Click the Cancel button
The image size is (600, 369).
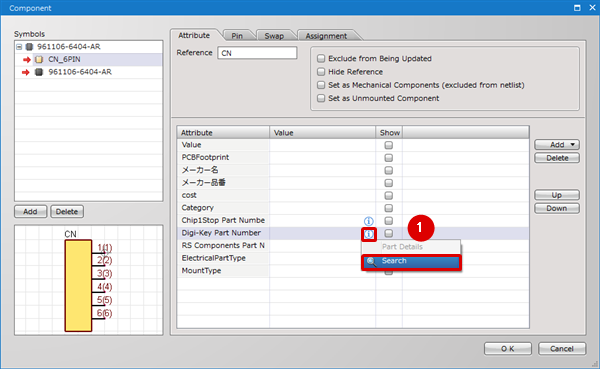[562, 349]
